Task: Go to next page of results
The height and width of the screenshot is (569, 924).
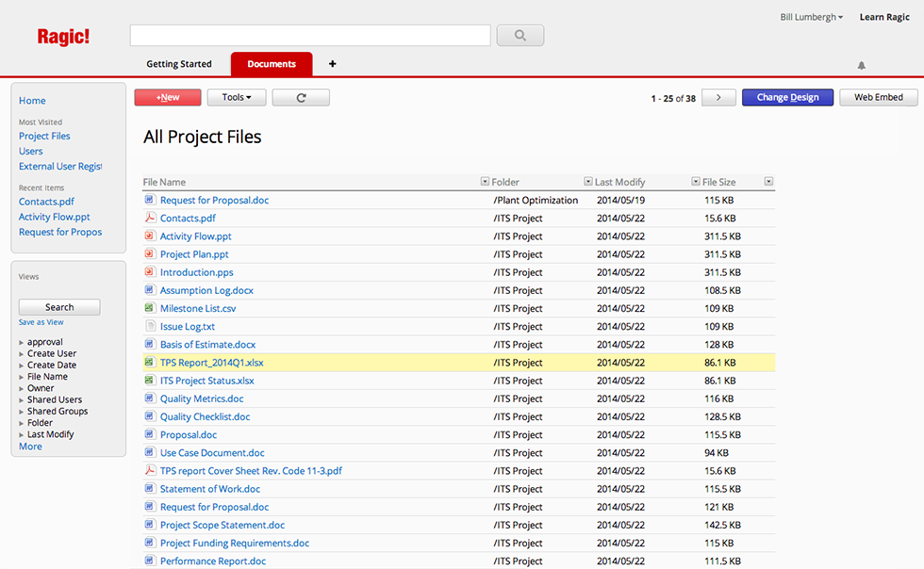Action: [718, 97]
